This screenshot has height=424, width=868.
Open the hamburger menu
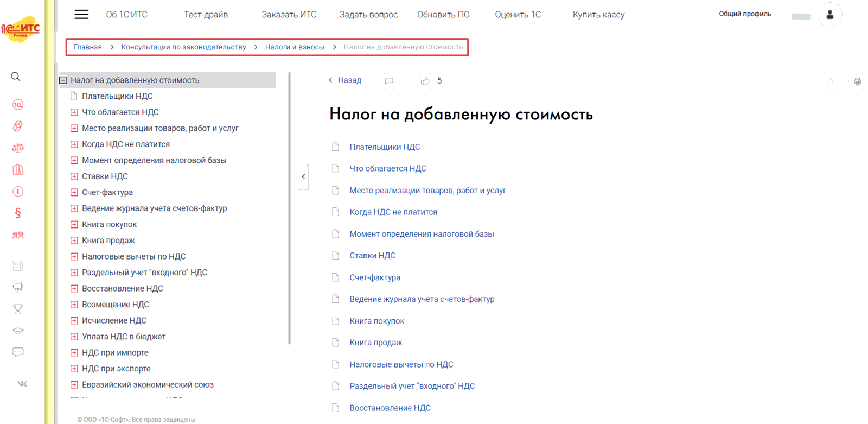(81, 15)
